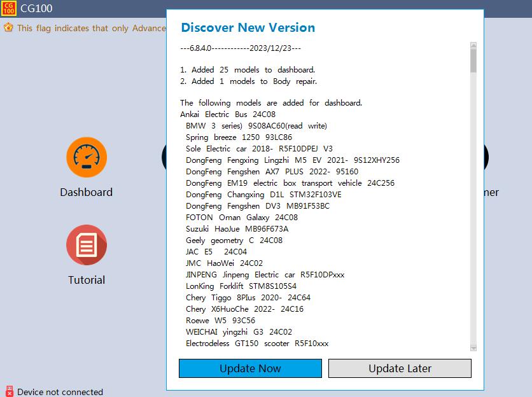Click the Tutorial label
The width and height of the screenshot is (532, 397).
coord(87,280)
